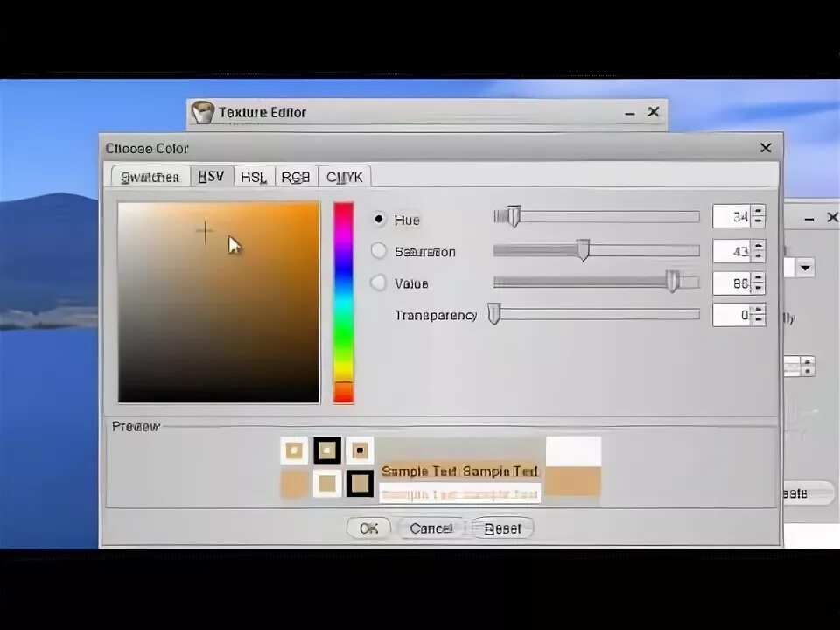Open the dropdown in the panel behind the dialog

[x=804, y=268]
